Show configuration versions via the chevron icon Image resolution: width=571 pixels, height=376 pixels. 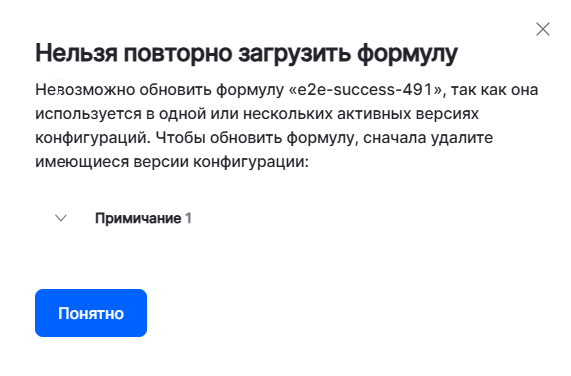(61, 218)
